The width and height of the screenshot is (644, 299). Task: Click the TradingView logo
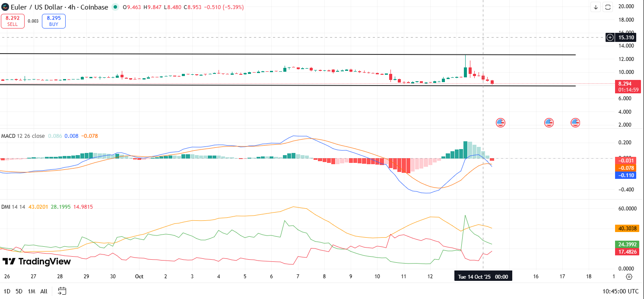[37, 261]
